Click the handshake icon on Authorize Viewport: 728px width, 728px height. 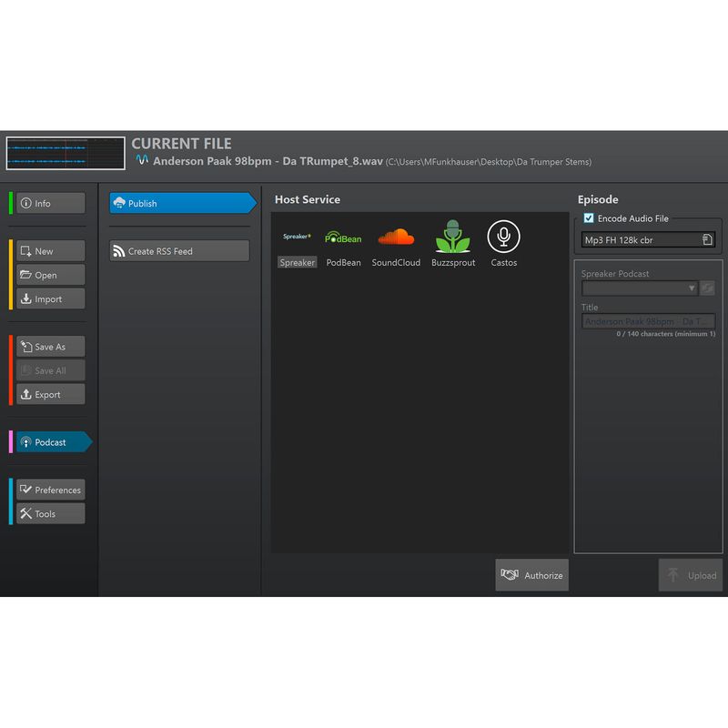click(x=510, y=575)
